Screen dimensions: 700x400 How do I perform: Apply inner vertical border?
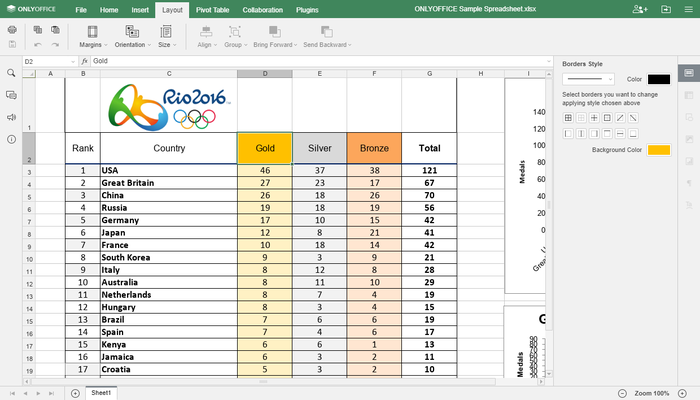pos(581,133)
